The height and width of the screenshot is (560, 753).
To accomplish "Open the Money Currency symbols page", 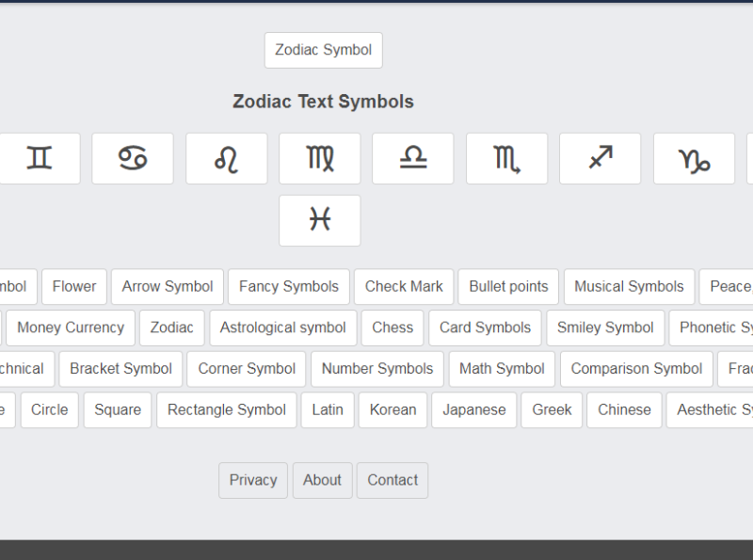I will click(x=70, y=328).
